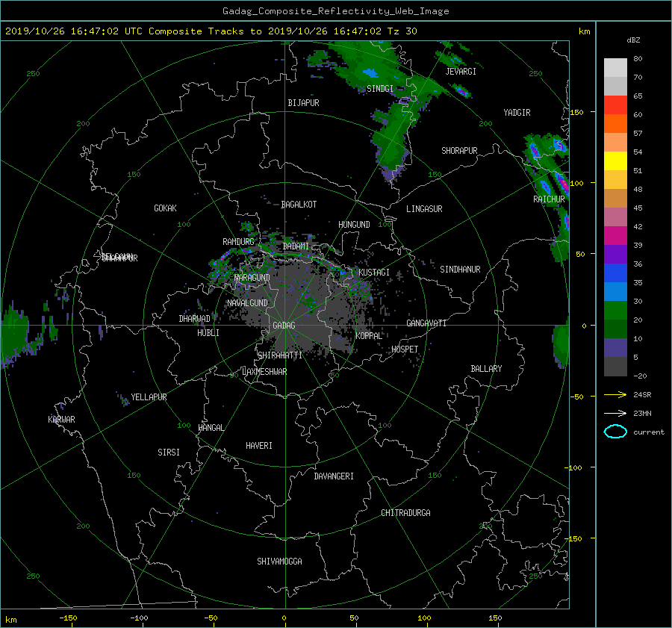This screenshot has height=628, width=672.
Task: Click the JEVARGI label
Action: (461, 72)
